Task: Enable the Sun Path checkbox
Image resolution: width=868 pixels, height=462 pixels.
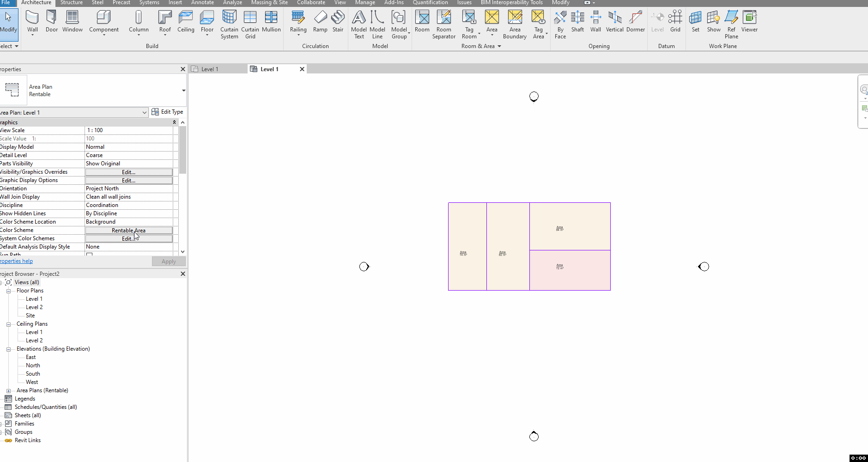Action: (x=89, y=255)
